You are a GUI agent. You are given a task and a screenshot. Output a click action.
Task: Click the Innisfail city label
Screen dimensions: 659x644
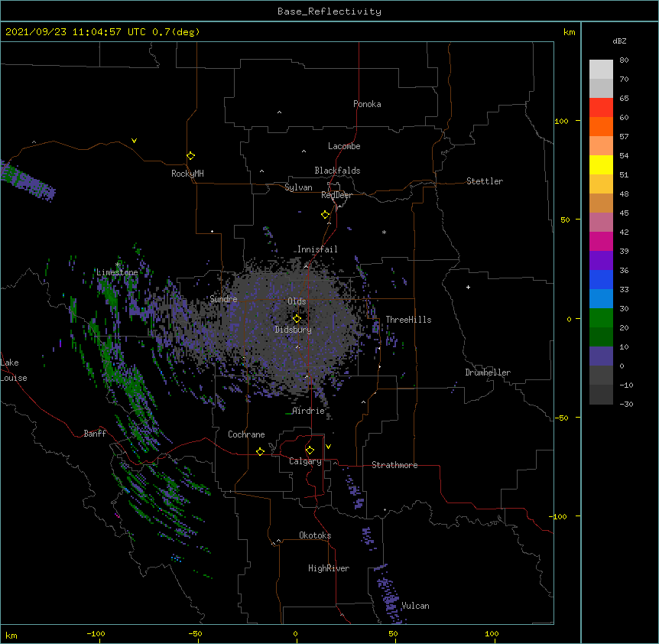(x=317, y=249)
